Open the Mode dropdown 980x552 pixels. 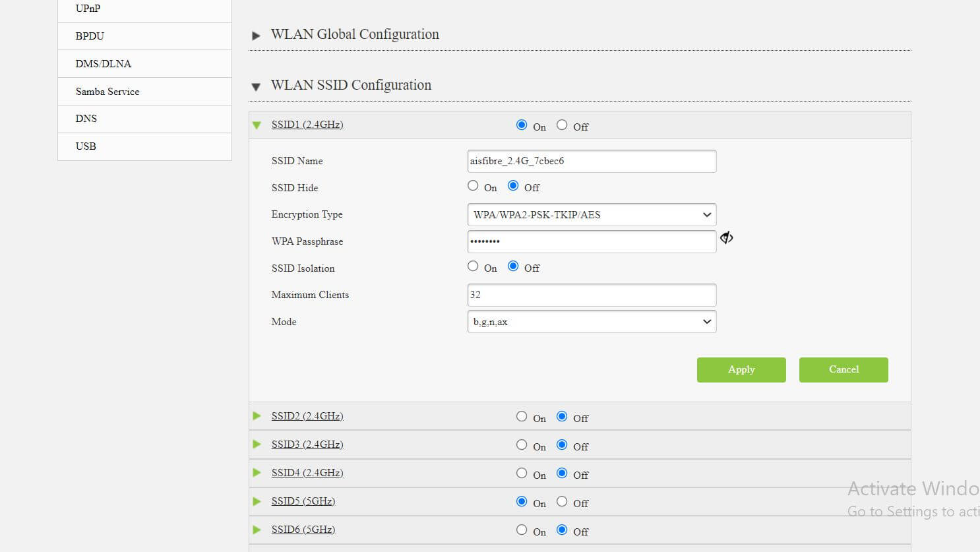591,322
